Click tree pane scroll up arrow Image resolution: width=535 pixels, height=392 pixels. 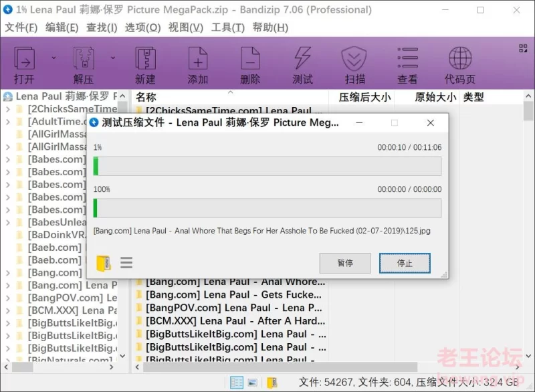[122, 96]
